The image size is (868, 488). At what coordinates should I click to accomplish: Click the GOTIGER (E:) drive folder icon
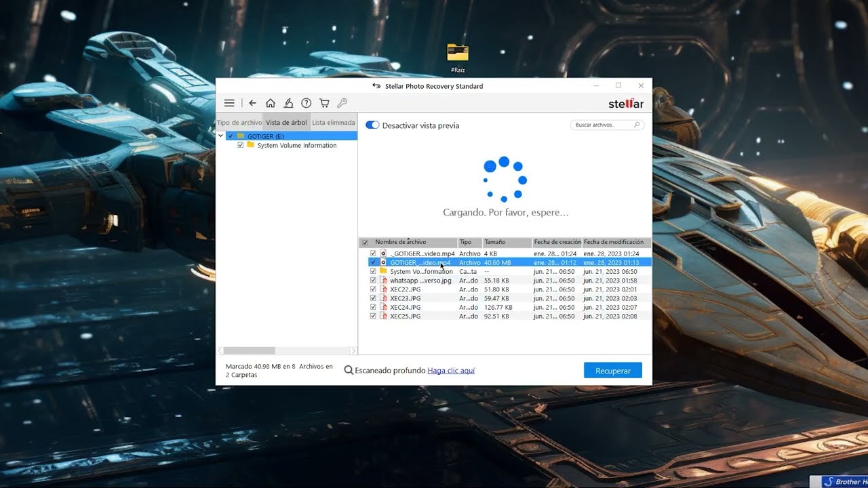pyautogui.click(x=241, y=136)
